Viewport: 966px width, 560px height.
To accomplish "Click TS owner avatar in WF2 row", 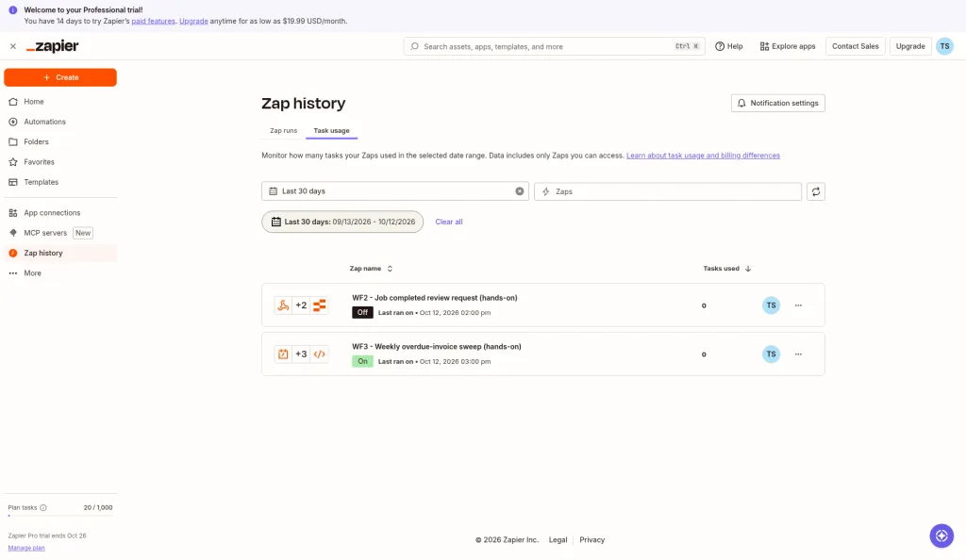I will coord(771,305).
